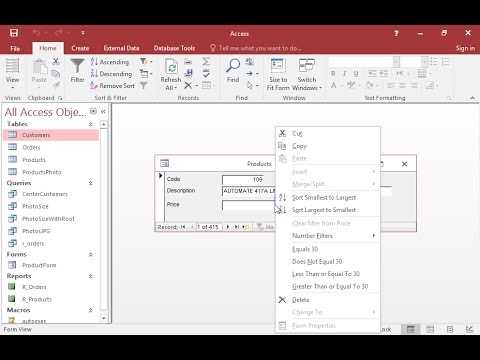Choose Greater Than or Equal To 30
The height and width of the screenshot is (360, 480).
pos(328,286)
